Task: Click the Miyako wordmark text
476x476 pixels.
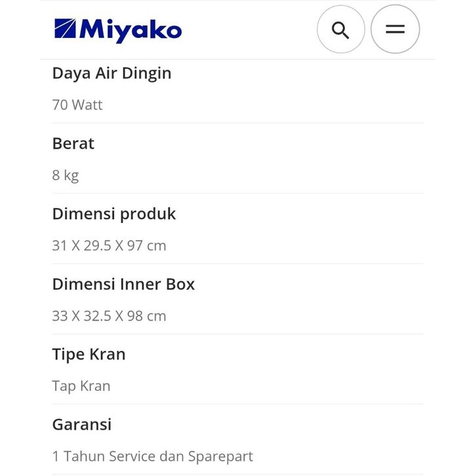Action: coord(130,30)
